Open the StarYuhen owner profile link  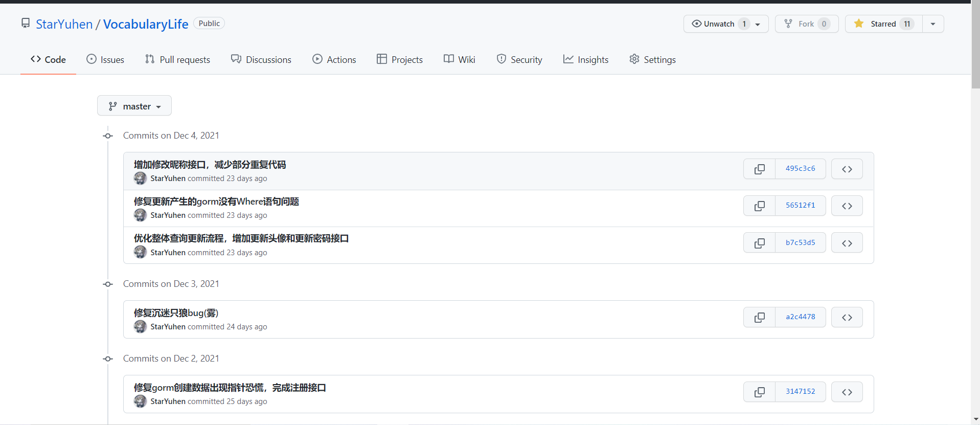coord(64,24)
